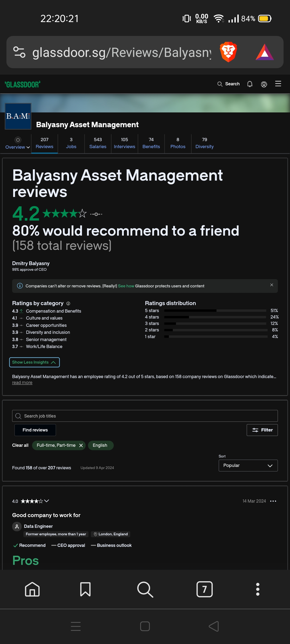Screen dimensions: 290x644
Task: Click the Dmitry Balyasny CEO name
Action: point(31,263)
